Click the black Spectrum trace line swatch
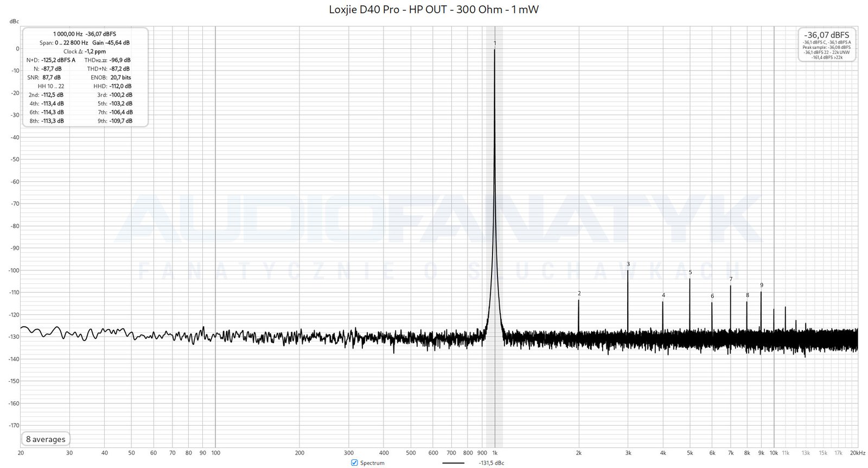 click(x=453, y=463)
